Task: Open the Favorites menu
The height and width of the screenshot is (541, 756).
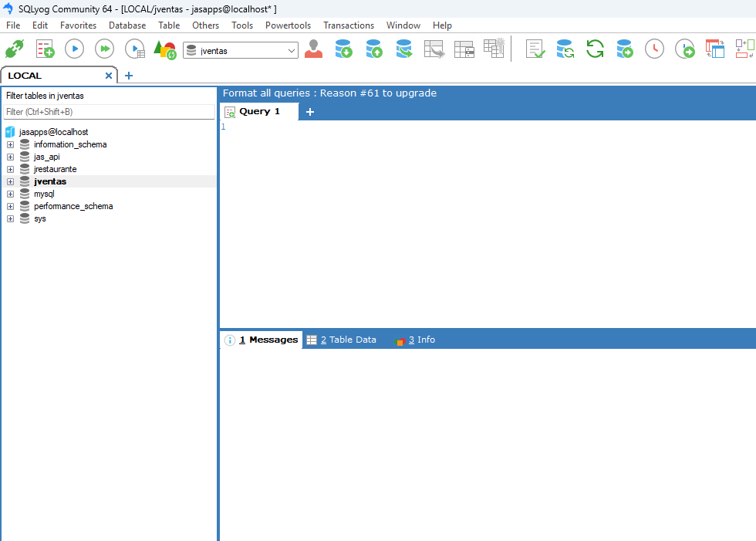Action: tap(78, 25)
